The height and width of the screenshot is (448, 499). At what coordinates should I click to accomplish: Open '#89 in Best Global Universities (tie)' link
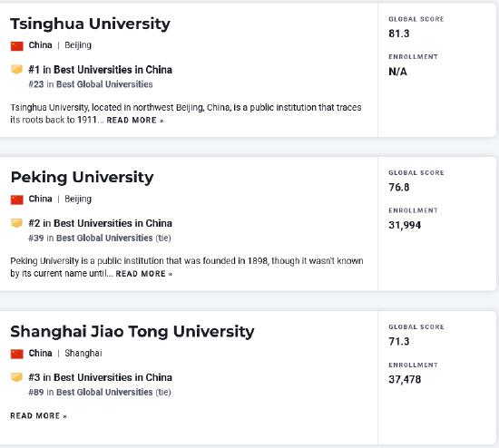click(x=100, y=392)
